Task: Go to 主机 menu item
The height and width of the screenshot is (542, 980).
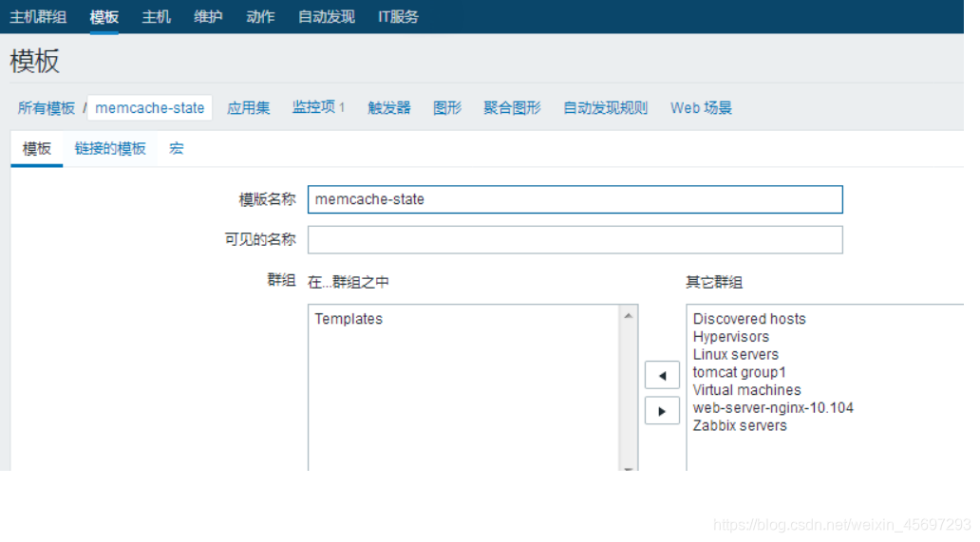Action: coord(157,17)
